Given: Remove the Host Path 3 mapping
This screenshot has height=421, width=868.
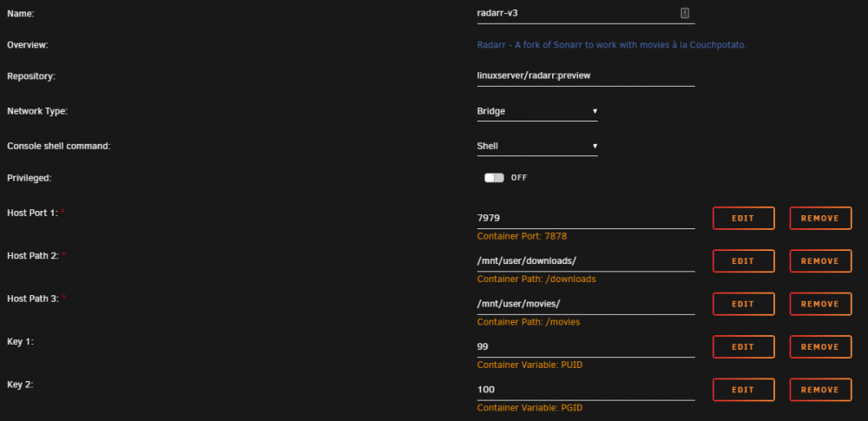Looking at the screenshot, I should click(820, 304).
